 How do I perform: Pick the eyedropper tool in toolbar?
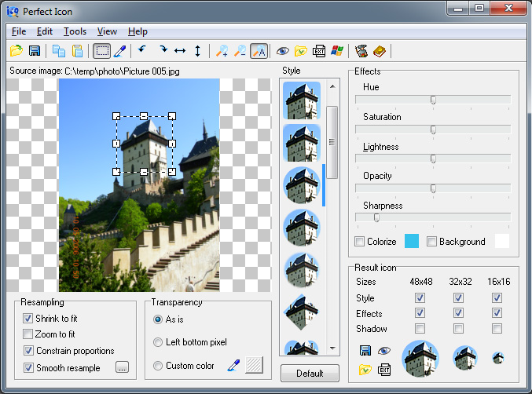click(119, 51)
